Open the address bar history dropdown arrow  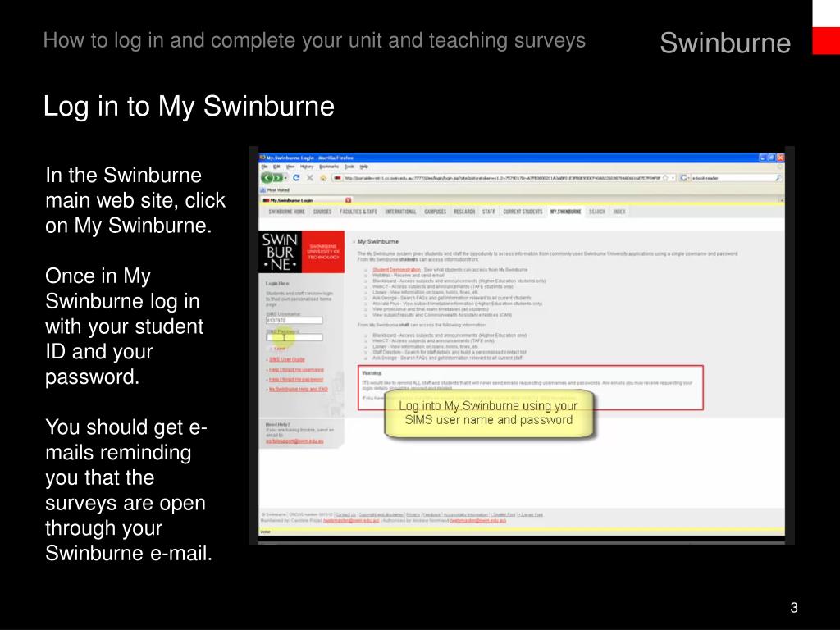673,178
